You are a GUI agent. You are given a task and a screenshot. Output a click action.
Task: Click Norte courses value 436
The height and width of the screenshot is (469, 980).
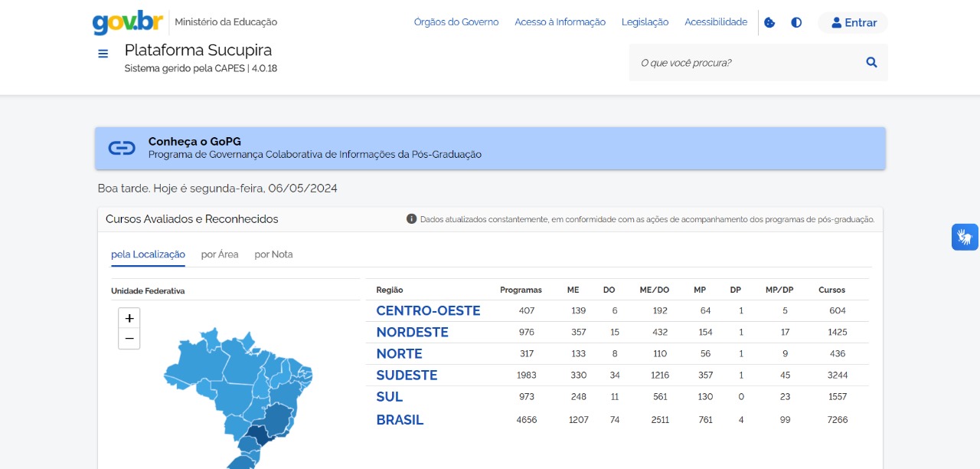838,353
